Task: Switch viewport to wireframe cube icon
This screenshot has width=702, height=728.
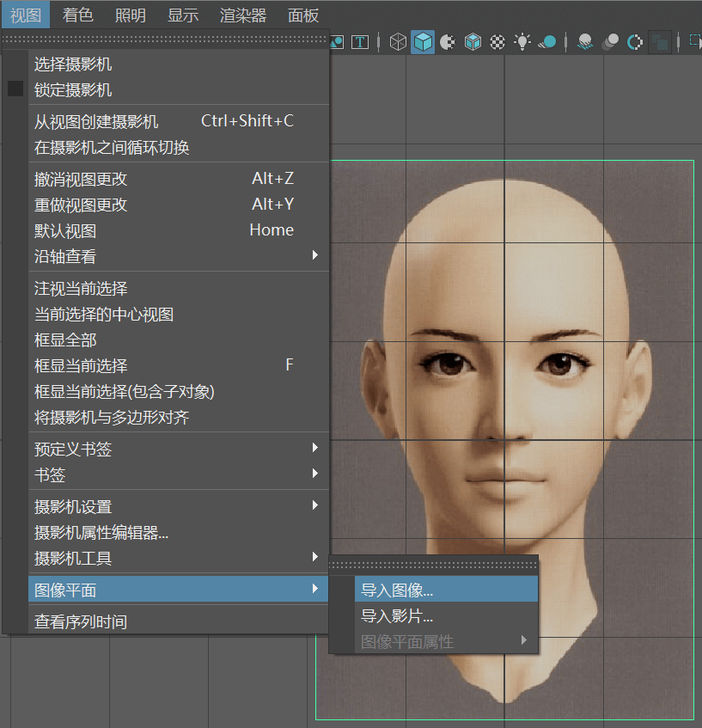Action: (x=398, y=42)
